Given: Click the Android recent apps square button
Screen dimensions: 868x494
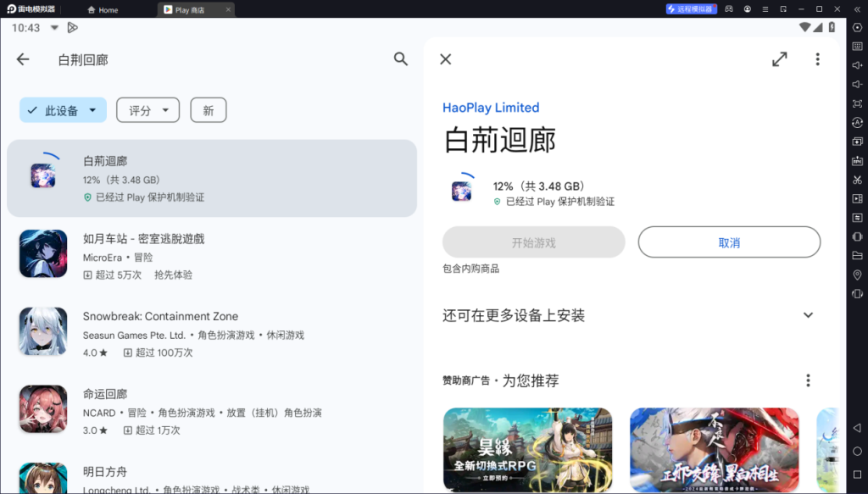Looking at the screenshot, I should [857, 475].
